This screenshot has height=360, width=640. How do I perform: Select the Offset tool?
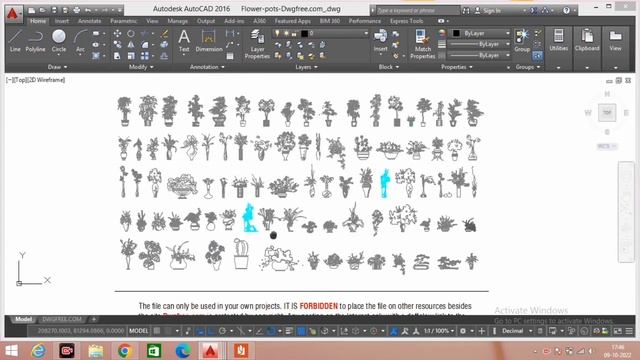tap(164, 56)
